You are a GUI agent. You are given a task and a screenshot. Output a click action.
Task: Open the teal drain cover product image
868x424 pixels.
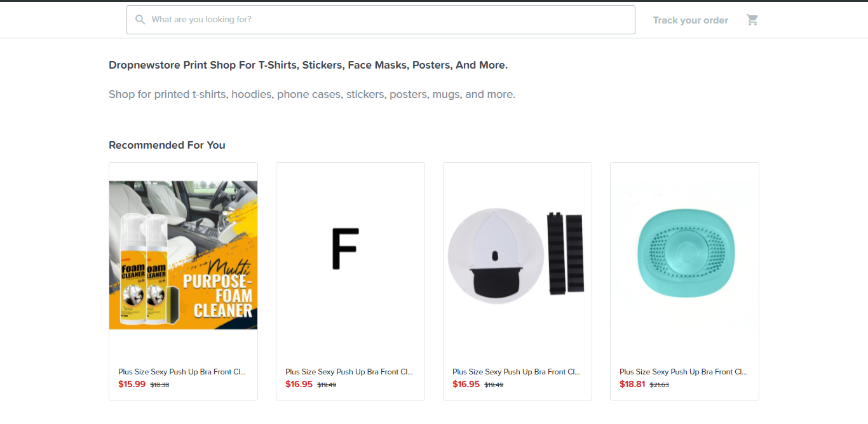[684, 255]
